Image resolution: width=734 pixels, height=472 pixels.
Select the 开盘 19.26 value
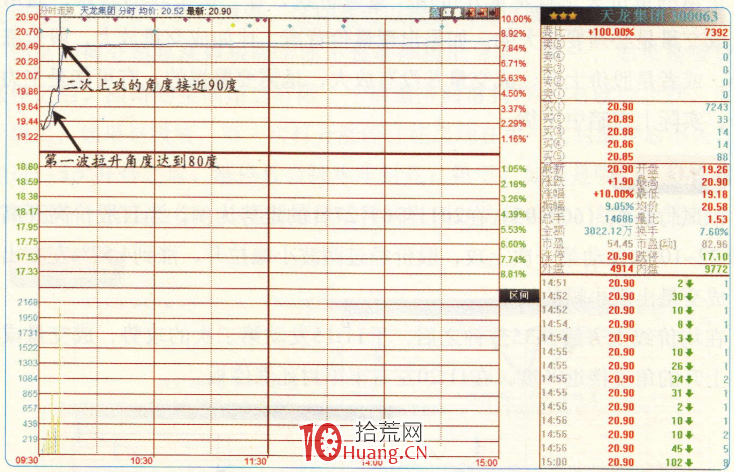click(x=715, y=170)
